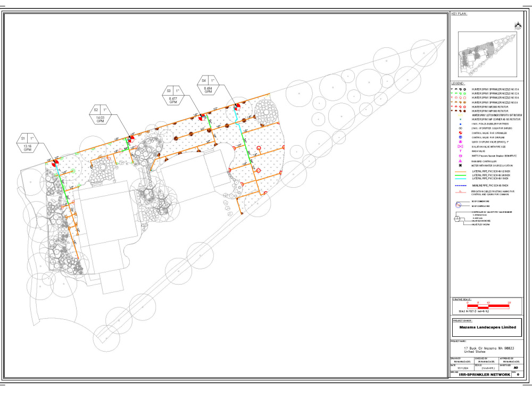532x399 pixels.
Task: Click legend control valve for sprinkler icon
Action: click(460, 132)
